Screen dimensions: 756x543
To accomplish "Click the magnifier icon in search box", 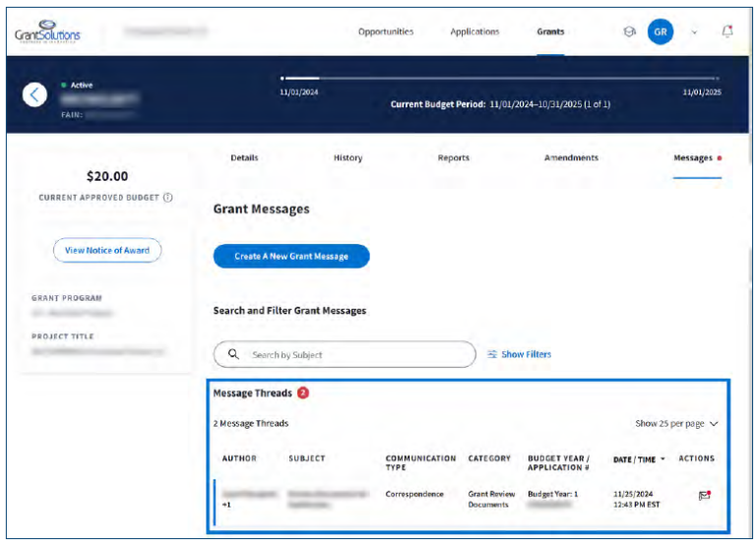I will click(x=233, y=354).
